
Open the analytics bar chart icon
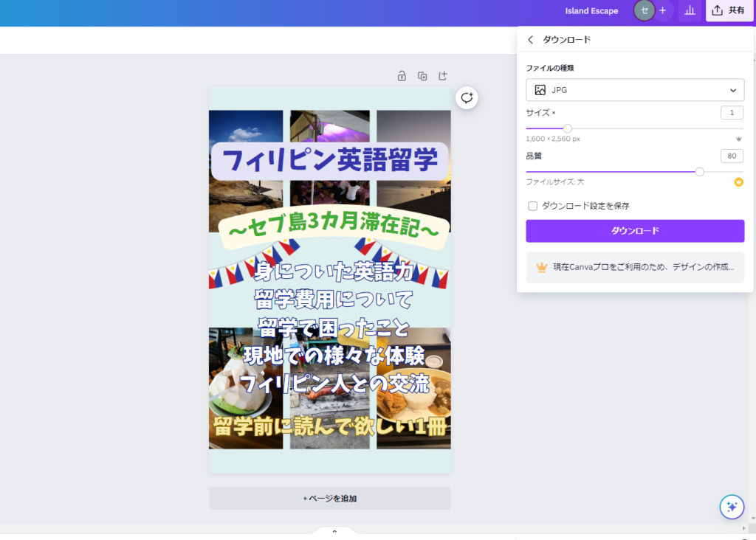click(x=690, y=11)
